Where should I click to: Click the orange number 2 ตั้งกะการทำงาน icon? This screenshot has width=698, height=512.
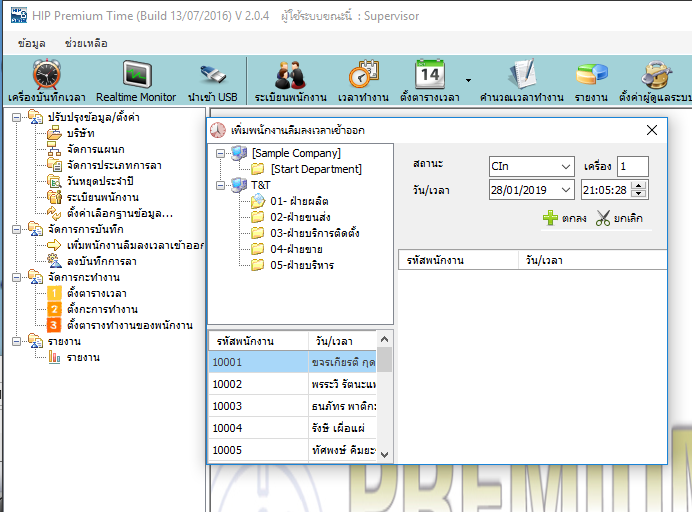54,310
